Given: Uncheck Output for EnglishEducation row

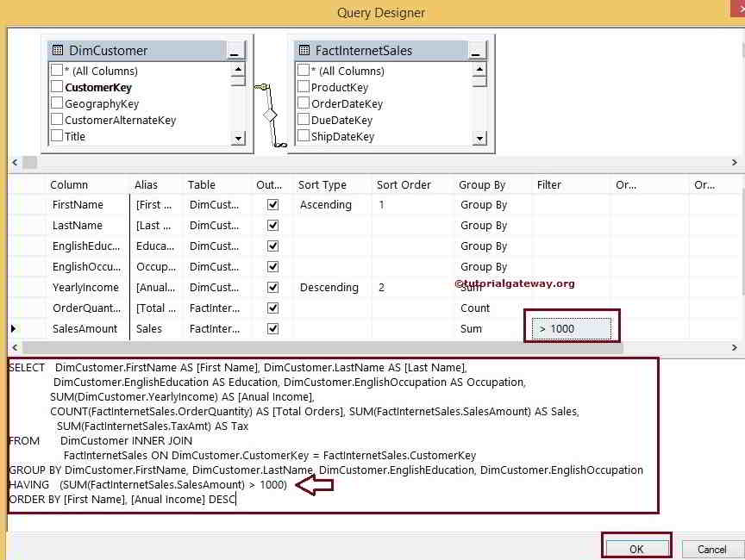Looking at the screenshot, I should tap(272, 246).
